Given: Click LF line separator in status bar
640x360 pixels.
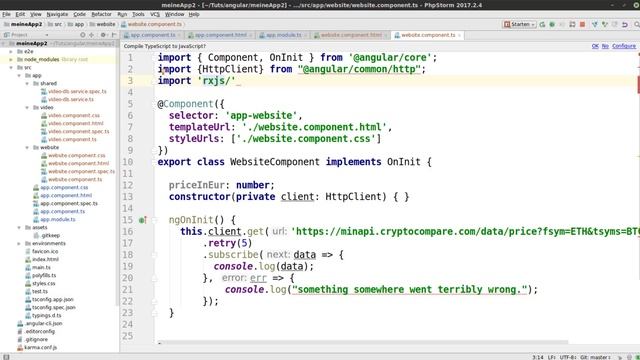Looking at the screenshot, I should [x=552, y=357].
